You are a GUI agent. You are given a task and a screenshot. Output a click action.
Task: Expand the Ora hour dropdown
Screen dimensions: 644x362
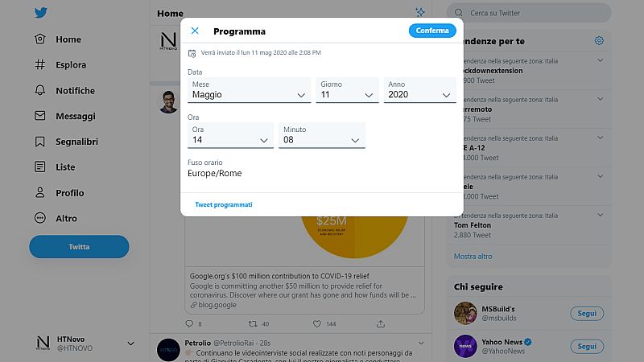pyautogui.click(x=230, y=135)
